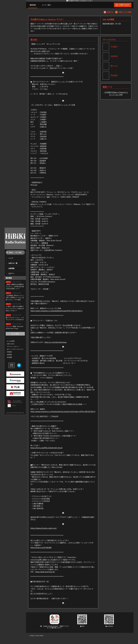This screenshot has height=644, width=138.
Task: Click the 竹内順子のTake a Chance ラジオ！ title
Action: [x=47, y=19]
